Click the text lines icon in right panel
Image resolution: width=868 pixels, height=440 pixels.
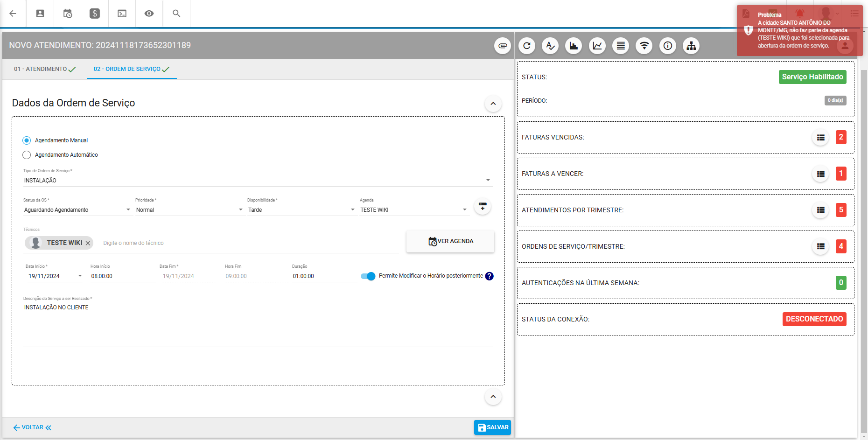(x=621, y=46)
